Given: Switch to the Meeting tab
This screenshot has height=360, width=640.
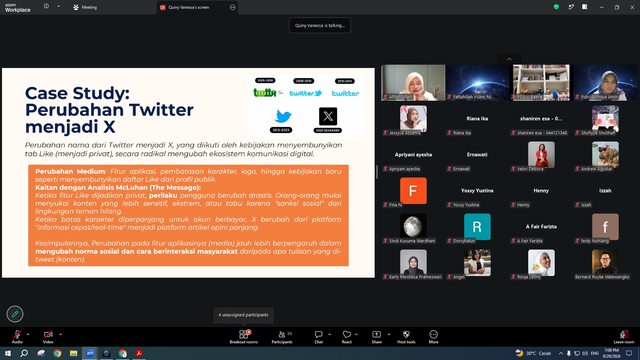Looking at the screenshot, I should 85,7.
